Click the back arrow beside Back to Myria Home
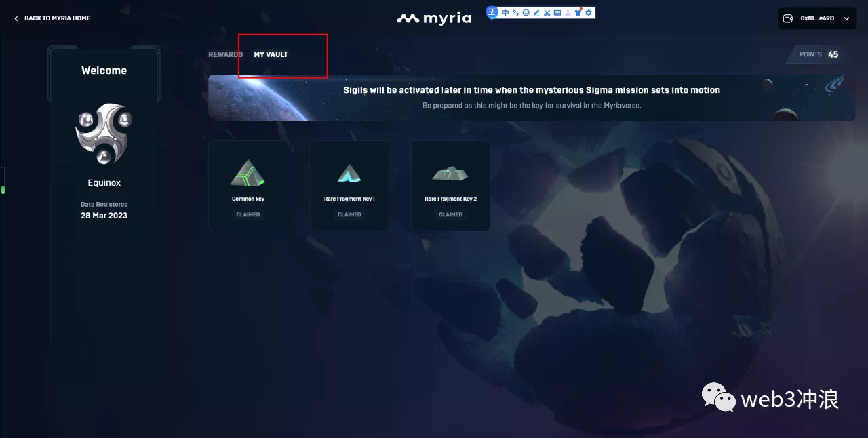868x438 pixels. coord(16,18)
